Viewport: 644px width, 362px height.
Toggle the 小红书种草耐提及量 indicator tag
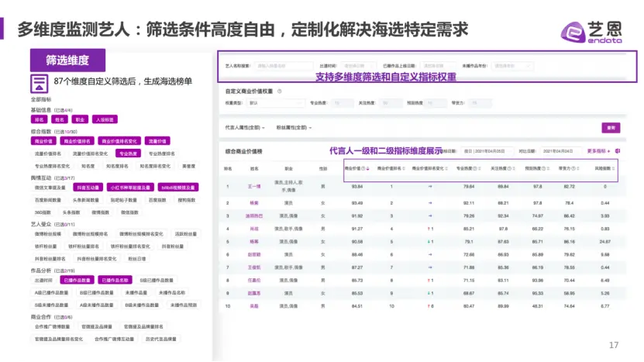coord(130,188)
